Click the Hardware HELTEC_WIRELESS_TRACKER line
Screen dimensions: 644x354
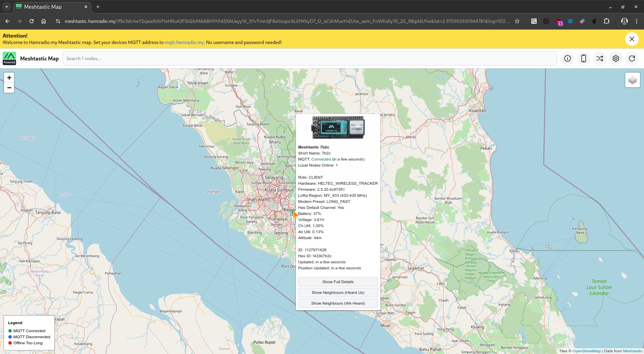(338, 183)
